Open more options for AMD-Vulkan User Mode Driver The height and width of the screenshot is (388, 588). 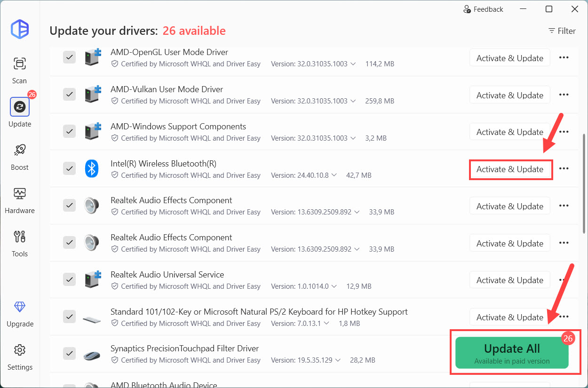564,95
